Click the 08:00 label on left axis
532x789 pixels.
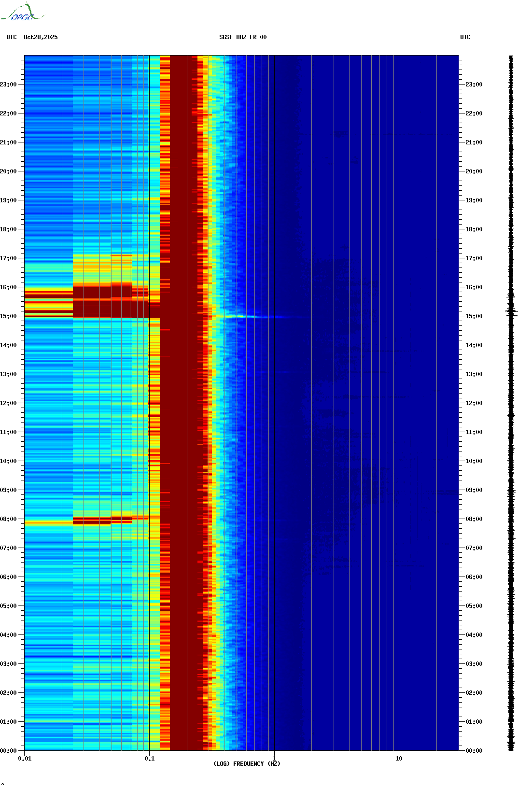8,519
